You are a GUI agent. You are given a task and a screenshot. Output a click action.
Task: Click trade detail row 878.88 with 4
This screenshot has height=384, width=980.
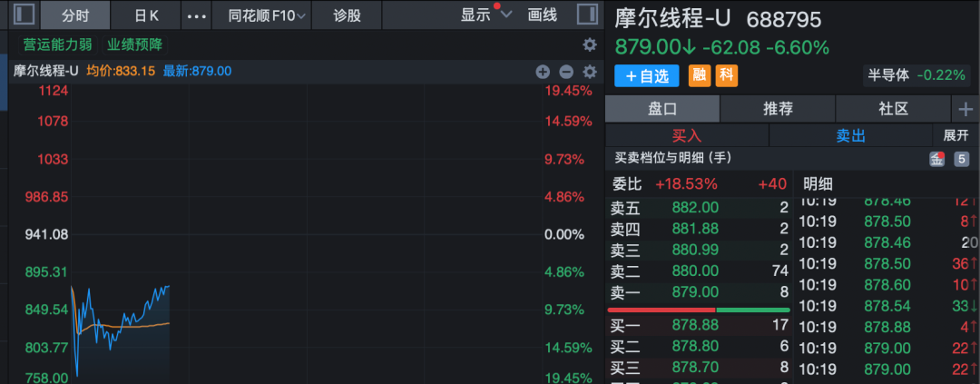point(887,328)
